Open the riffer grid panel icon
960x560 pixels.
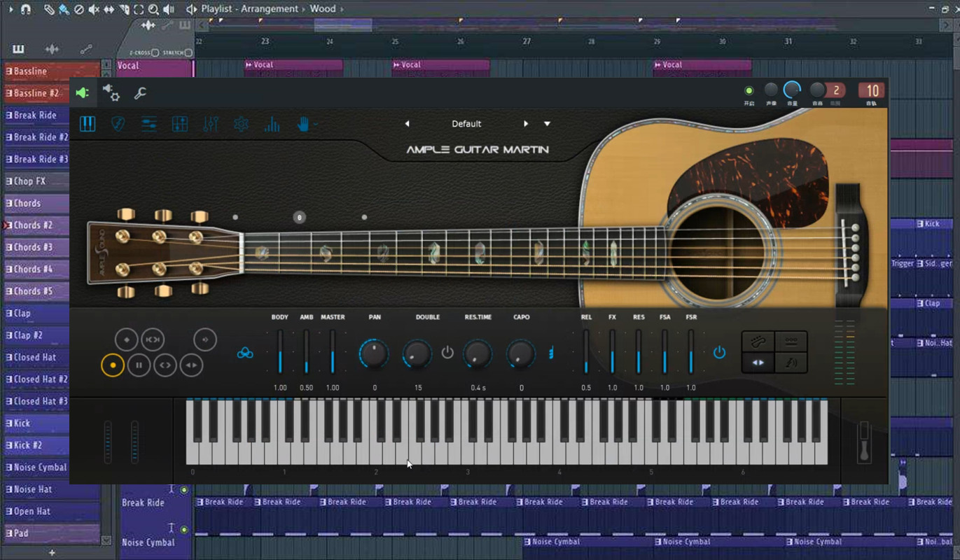click(180, 124)
